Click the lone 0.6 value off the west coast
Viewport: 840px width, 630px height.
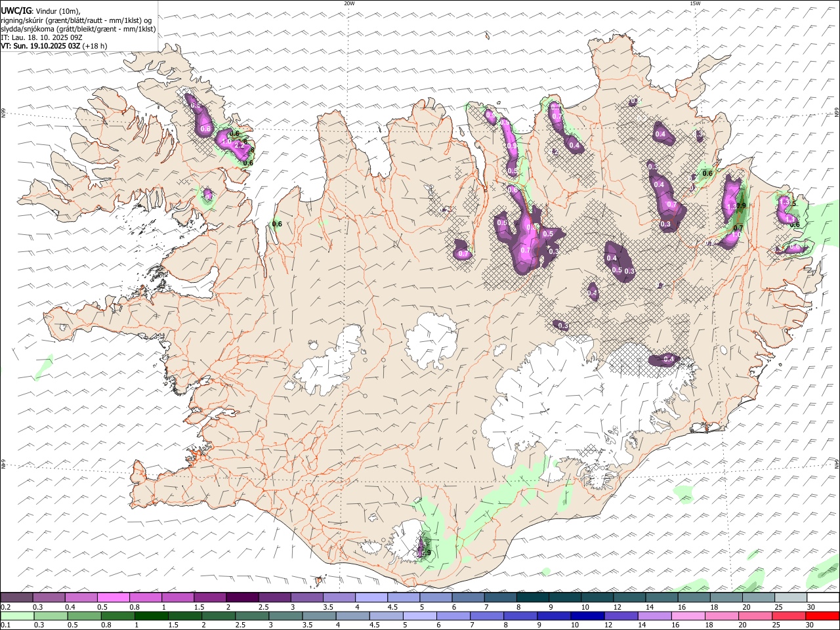277,224
